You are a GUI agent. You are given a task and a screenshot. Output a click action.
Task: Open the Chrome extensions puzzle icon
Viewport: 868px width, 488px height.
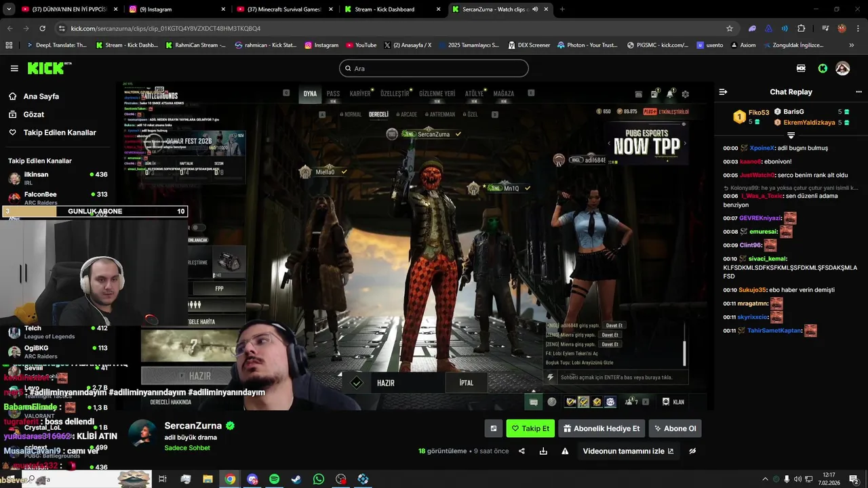click(802, 28)
